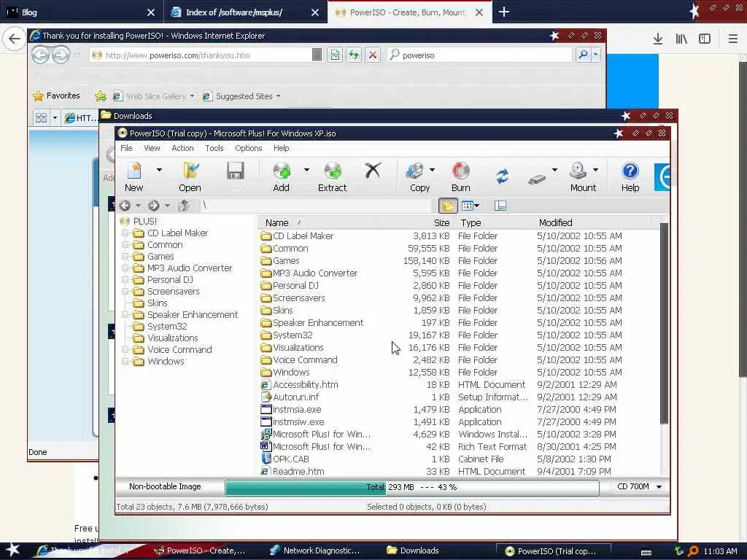Click the Mount virtual drive icon
Viewport: 747px width, 560px height.
coord(578,171)
